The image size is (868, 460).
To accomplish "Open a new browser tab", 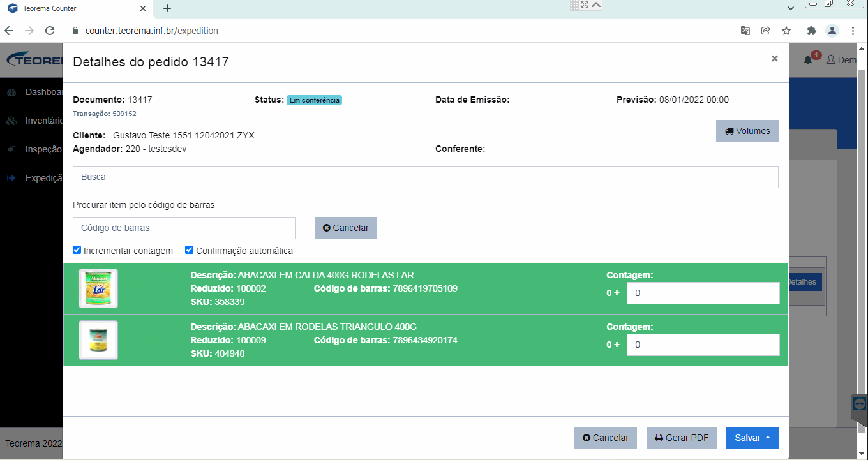I will pyautogui.click(x=167, y=8).
